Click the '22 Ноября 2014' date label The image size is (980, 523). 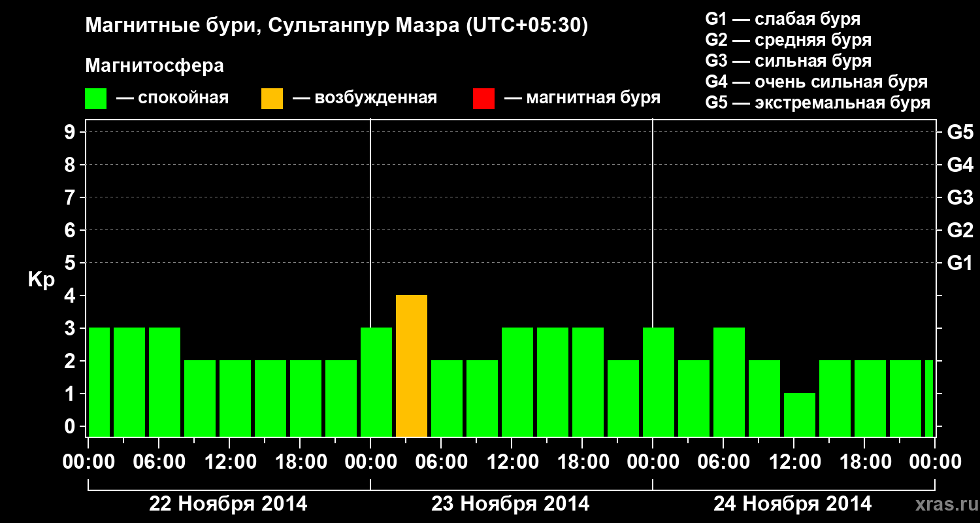pyautogui.click(x=228, y=504)
